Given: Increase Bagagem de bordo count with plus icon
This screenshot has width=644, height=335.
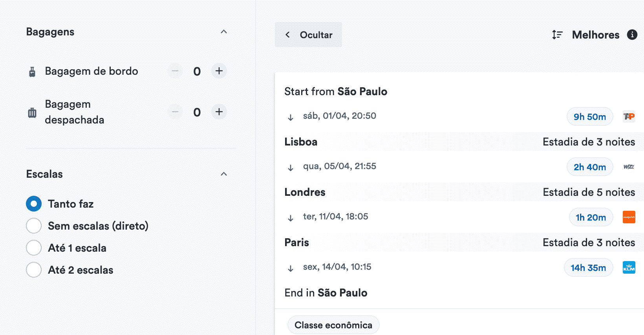Looking at the screenshot, I should [x=219, y=71].
